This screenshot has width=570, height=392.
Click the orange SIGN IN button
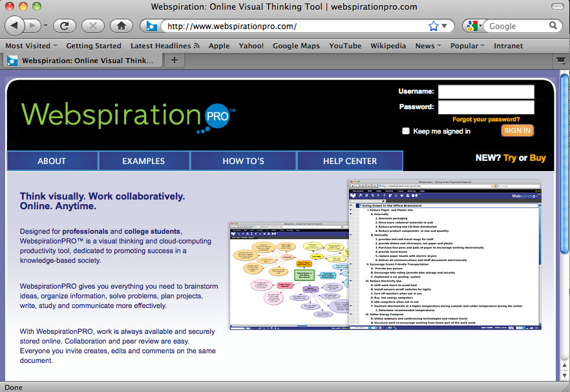517,130
